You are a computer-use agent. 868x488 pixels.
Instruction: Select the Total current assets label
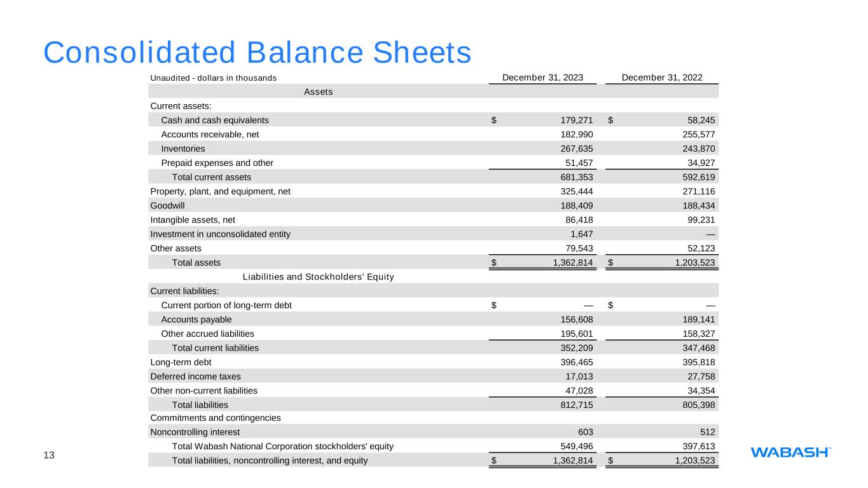click(212, 177)
